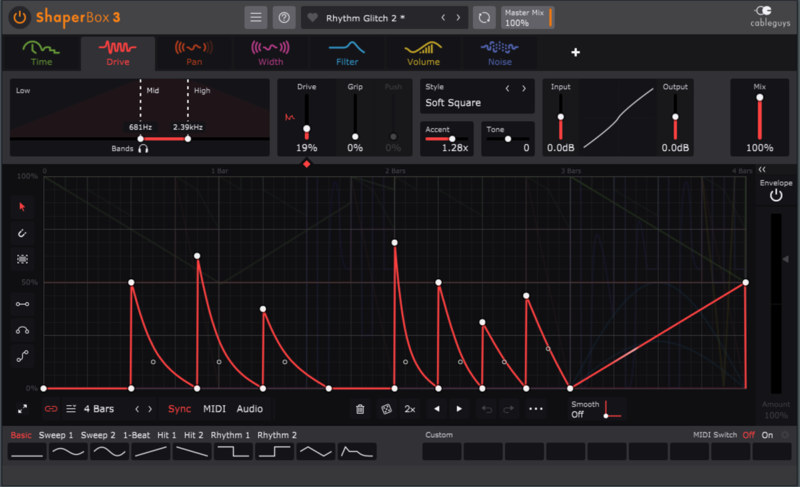The height and width of the screenshot is (487, 800).
Task: Open the Volume shaper tab
Action: pyautogui.click(x=423, y=53)
